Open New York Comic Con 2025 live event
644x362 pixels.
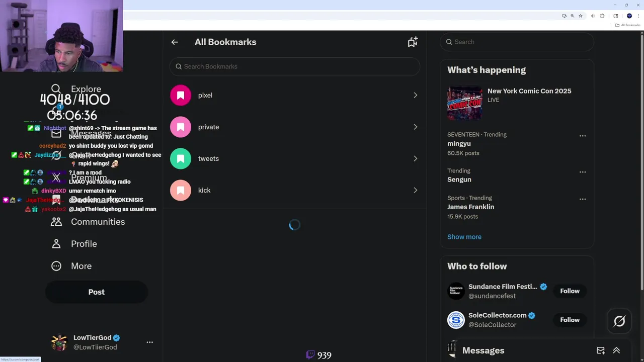coord(529,91)
